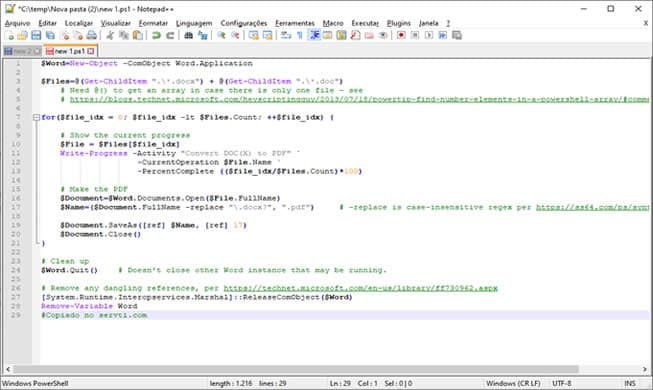Close the new 1.ps1 tab with its X
The image size is (653, 390).
pyautogui.click(x=91, y=51)
